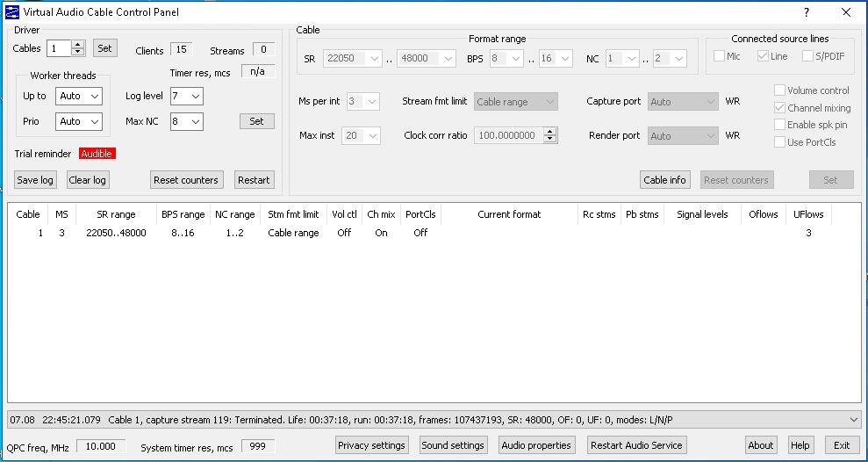Open the worker threads Up to dropdown
The width and height of the screenshot is (868, 462).
79,96
